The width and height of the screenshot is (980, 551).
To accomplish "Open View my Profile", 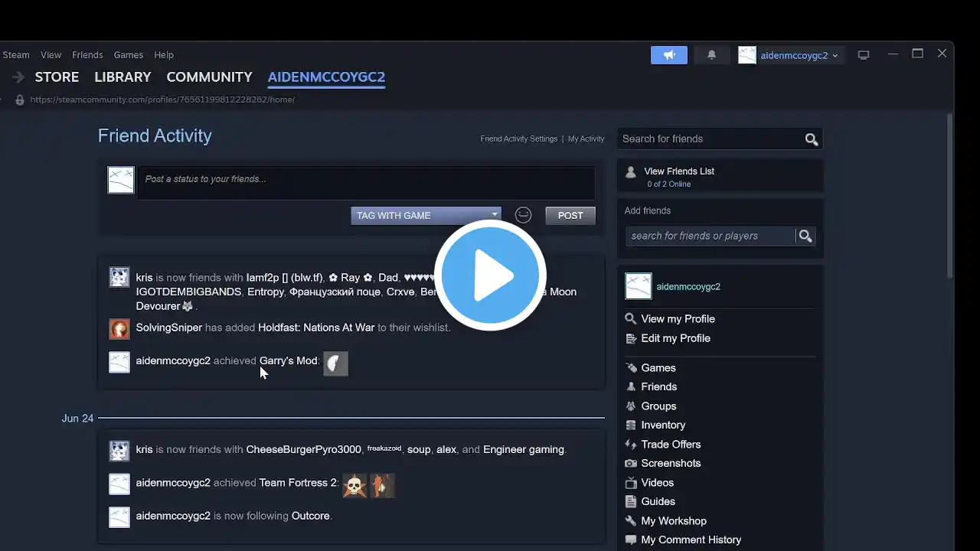I will 678,319.
